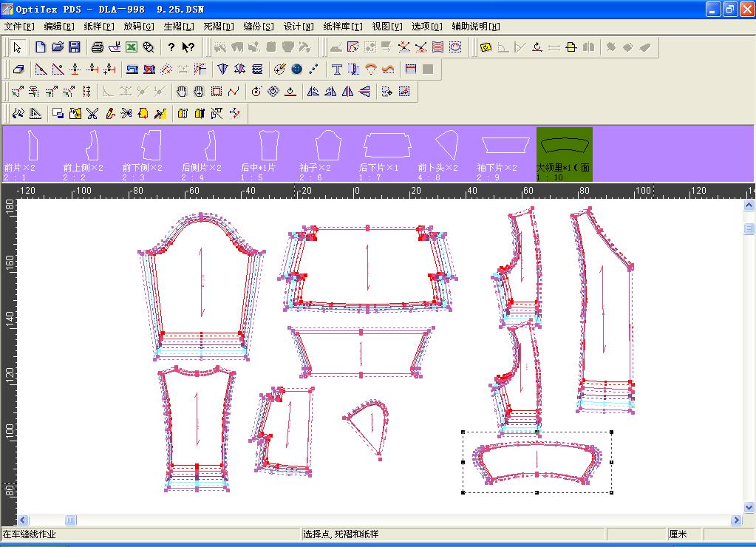756x547 pixels.
Task: Select the orange arc curve tool
Action: tap(371, 69)
